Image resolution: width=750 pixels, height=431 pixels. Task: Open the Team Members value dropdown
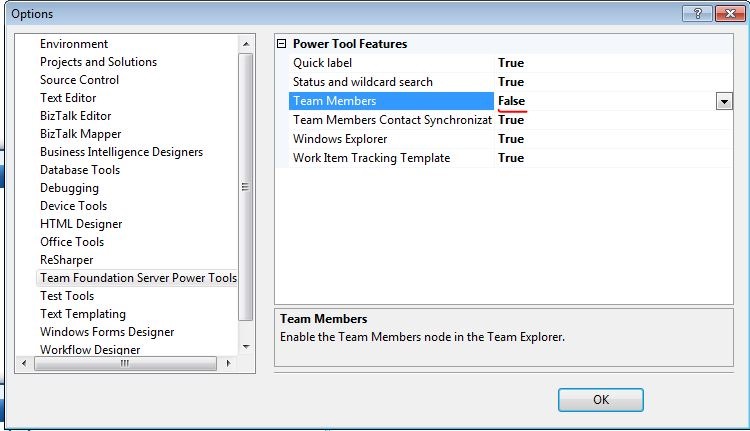(x=723, y=101)
